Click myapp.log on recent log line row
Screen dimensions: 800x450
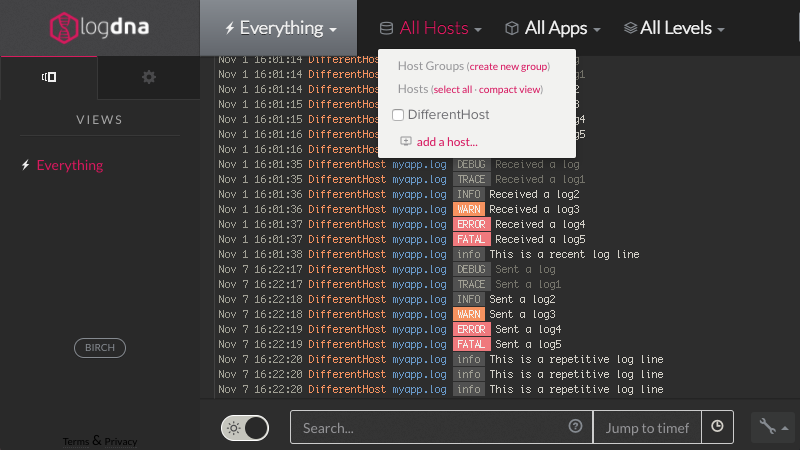419,255
